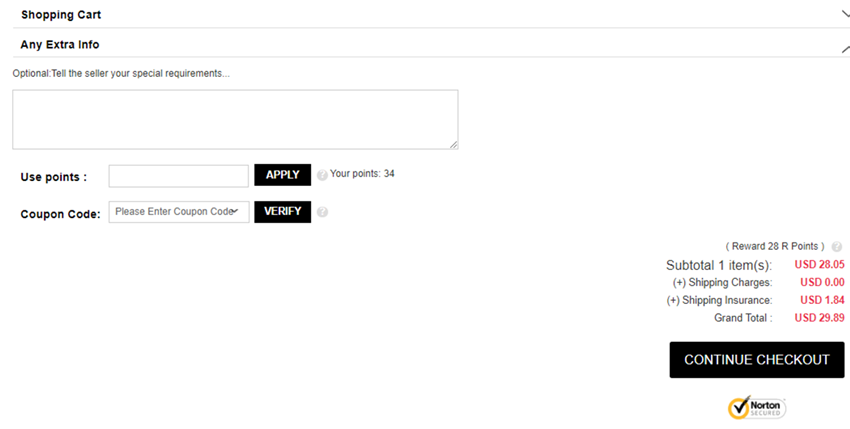850x429 pixels.
Task: Click the Shipping Insurance USD 1.84 amount
Action: tap(822, 300)
